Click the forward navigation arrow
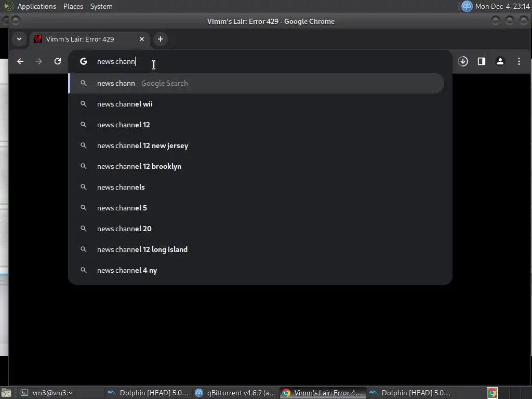 [x=39, y=61]
